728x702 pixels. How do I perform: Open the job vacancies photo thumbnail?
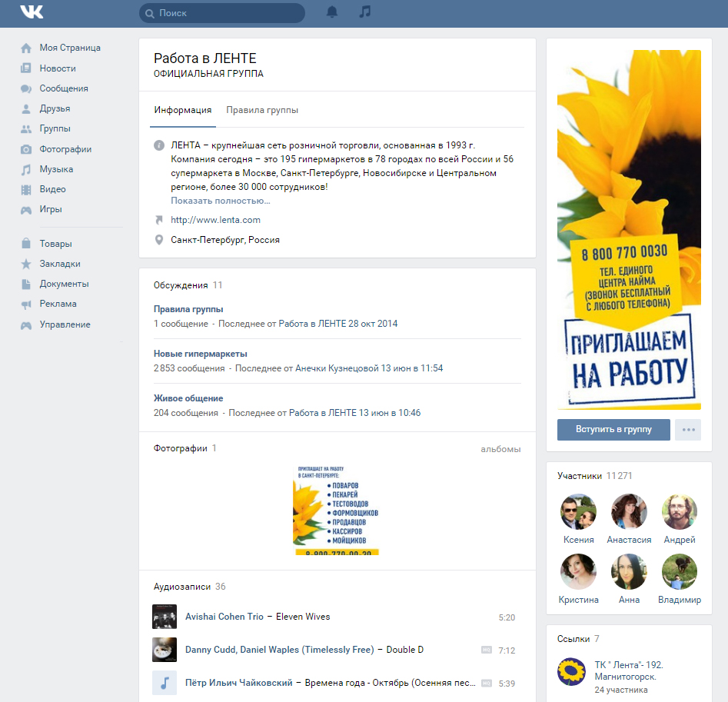[x=337, y=510]
